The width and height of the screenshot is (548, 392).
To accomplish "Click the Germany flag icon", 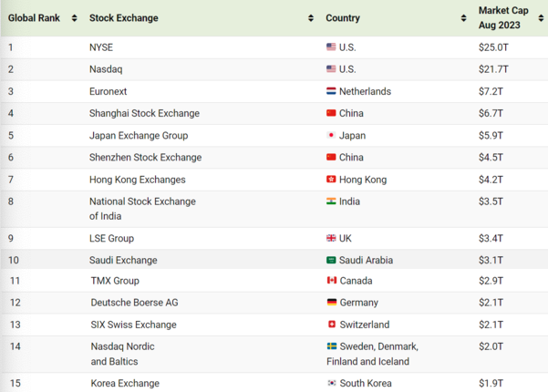I will tap(332, 303).
